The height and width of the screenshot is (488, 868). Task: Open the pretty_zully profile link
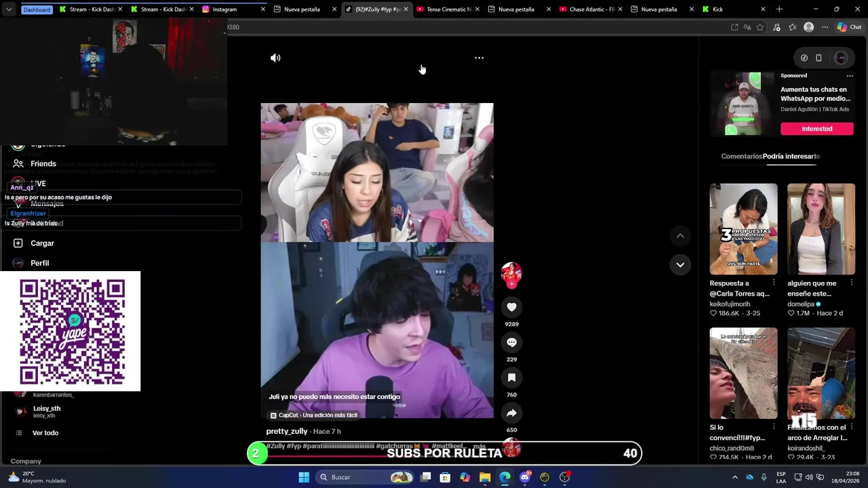click(287, 431)
